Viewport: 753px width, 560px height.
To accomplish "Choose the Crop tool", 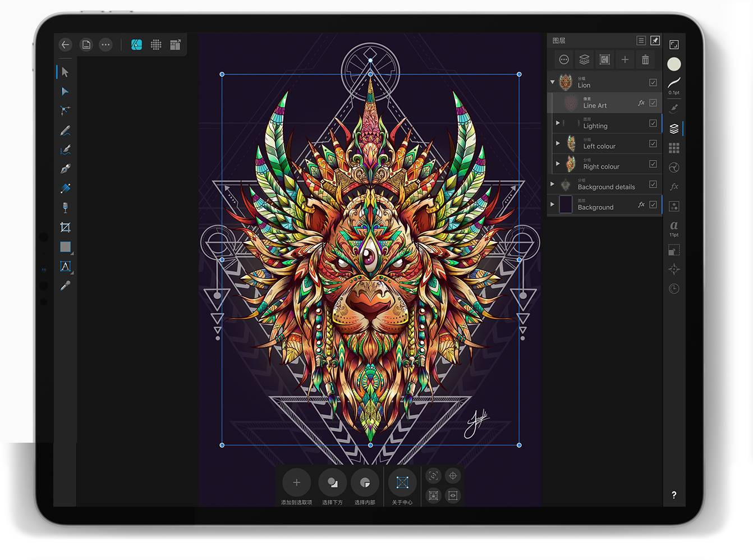I will coord(65,227).
